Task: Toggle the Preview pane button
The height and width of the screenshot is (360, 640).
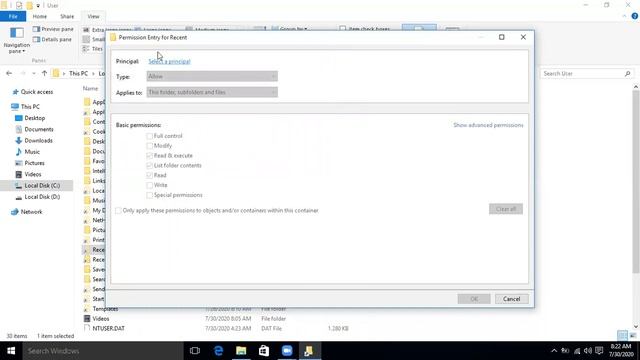Action: tap(53, 29)
